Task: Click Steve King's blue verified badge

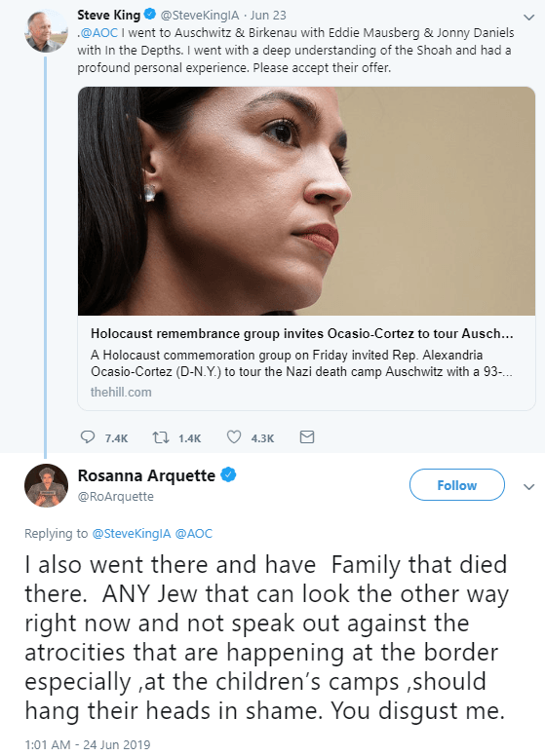Action: coord(150,15)
